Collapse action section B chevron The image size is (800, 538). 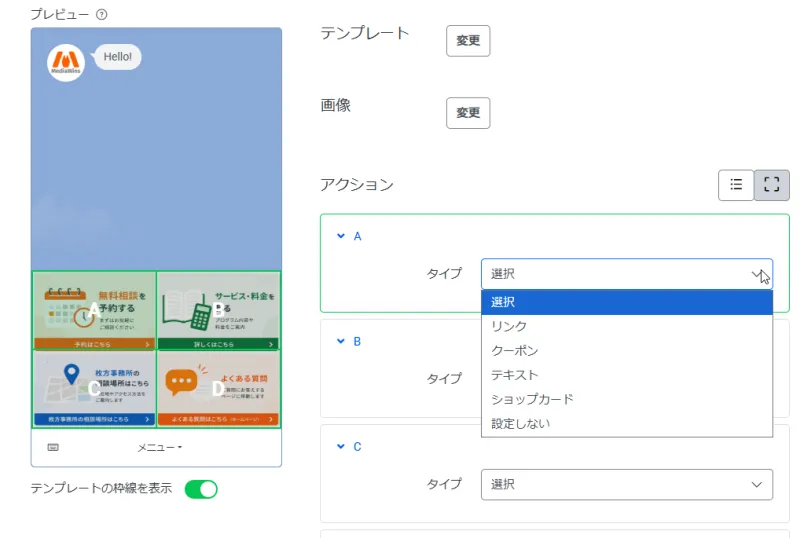tap(341, 341)
